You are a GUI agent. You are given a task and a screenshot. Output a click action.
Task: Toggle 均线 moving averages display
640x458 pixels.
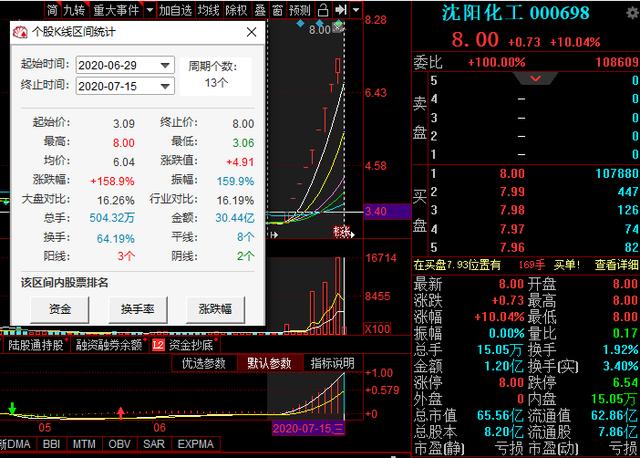click(x=209, y=10)
